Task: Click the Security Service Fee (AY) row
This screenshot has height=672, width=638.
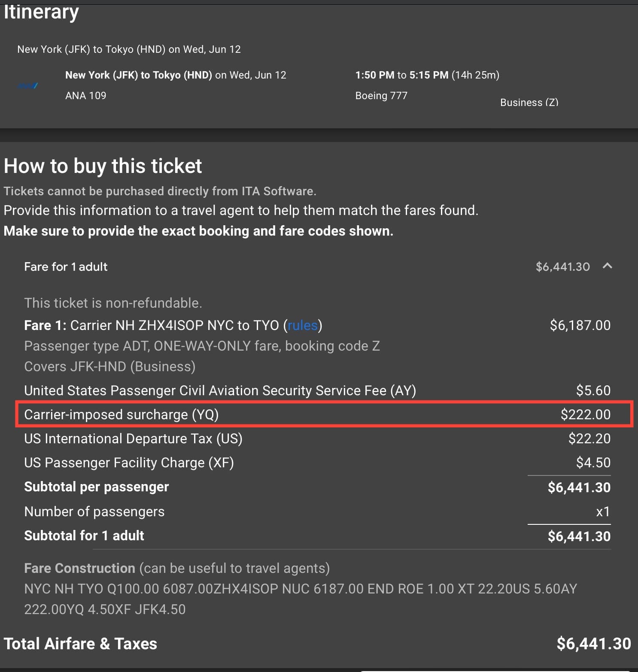Action: tap(220, 390)
